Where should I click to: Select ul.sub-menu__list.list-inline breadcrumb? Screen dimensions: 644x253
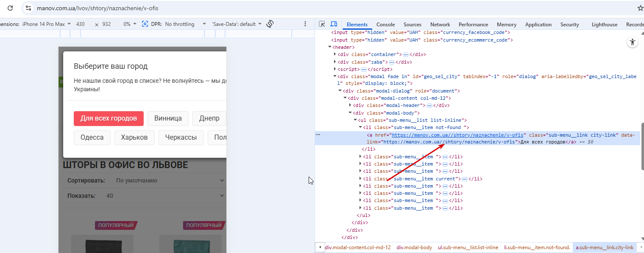pos(468,247)
